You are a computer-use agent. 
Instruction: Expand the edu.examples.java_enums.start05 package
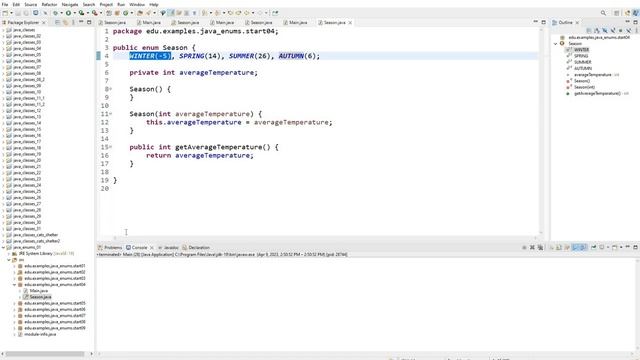[x=14, y=303]
